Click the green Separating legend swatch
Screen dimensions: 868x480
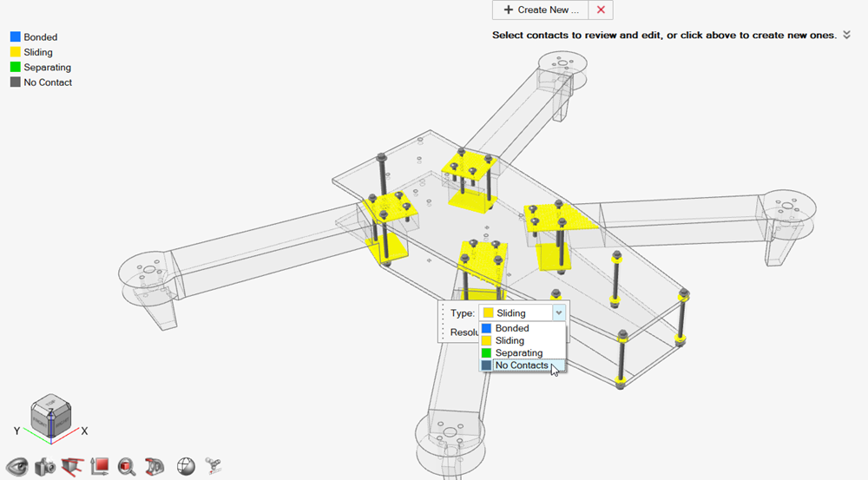(x=16, y=67)
